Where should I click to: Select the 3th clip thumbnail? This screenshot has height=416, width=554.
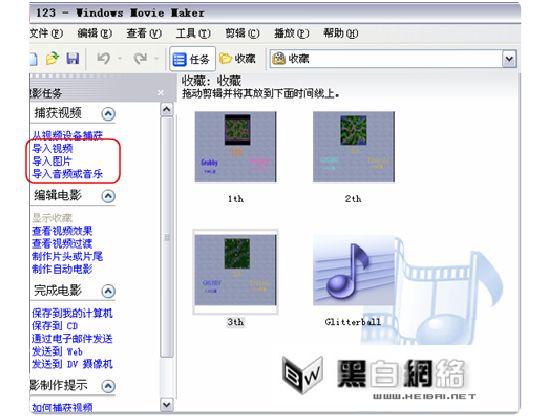tap(235, 270)
